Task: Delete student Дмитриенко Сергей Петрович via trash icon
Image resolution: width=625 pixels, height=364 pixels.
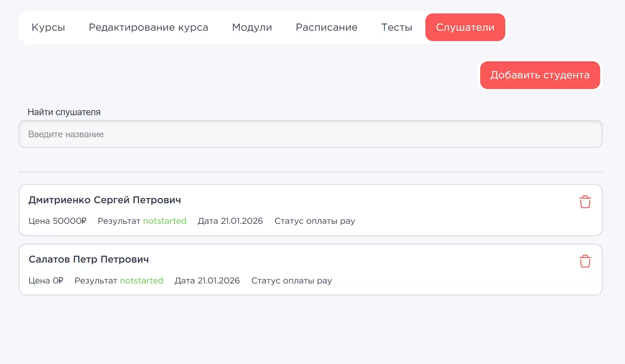Action: coord(585,202)
